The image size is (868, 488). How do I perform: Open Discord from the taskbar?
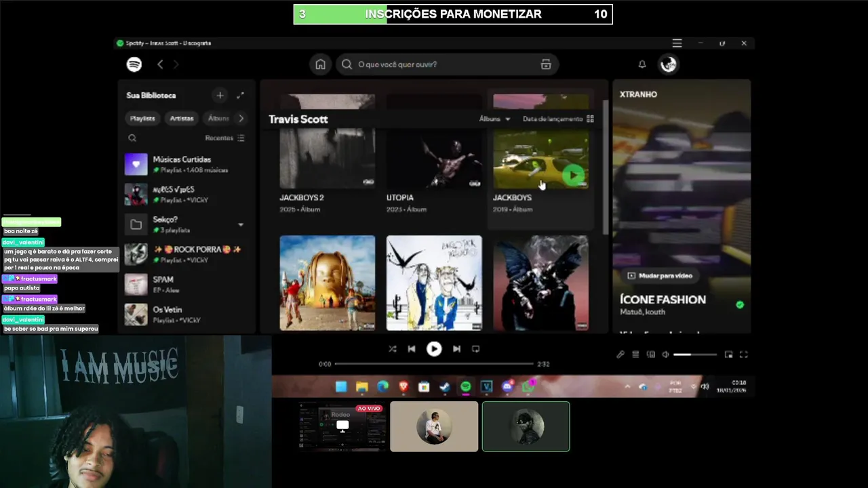point(507,386)
